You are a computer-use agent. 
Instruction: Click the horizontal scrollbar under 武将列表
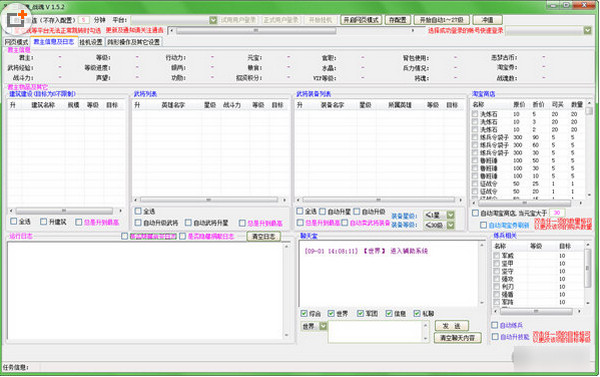[x=210, y=200]
